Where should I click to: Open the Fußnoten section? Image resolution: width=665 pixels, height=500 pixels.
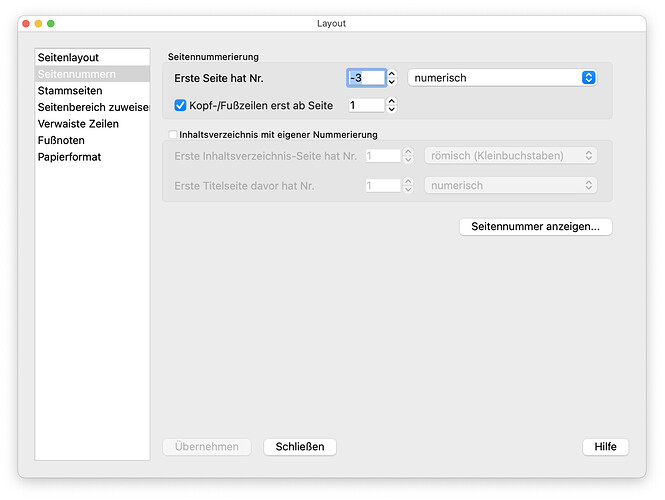point(61,141)
